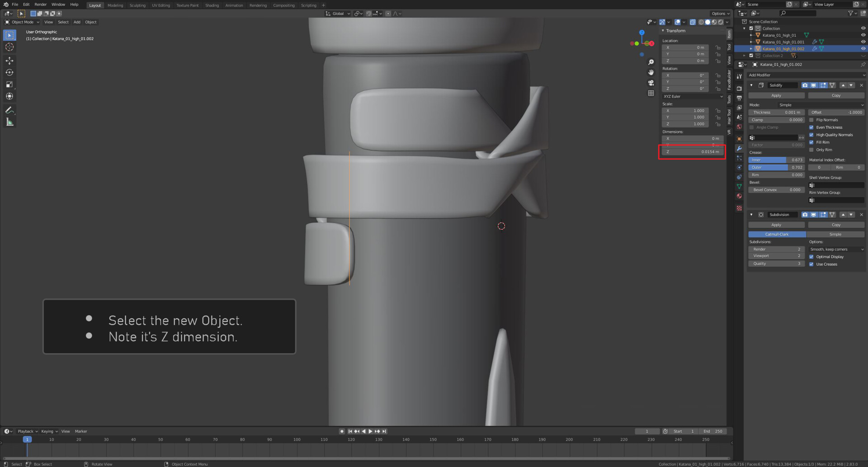This screenshot has height=467, width=868.
Task: Open the Render menu
Action: [x=40, y=5]
